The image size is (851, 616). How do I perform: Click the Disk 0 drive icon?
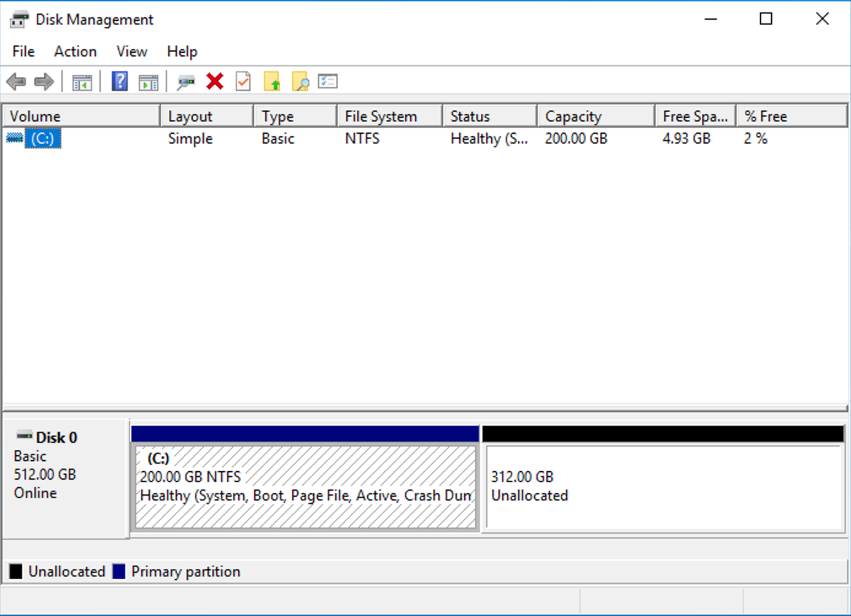[25, 436]
